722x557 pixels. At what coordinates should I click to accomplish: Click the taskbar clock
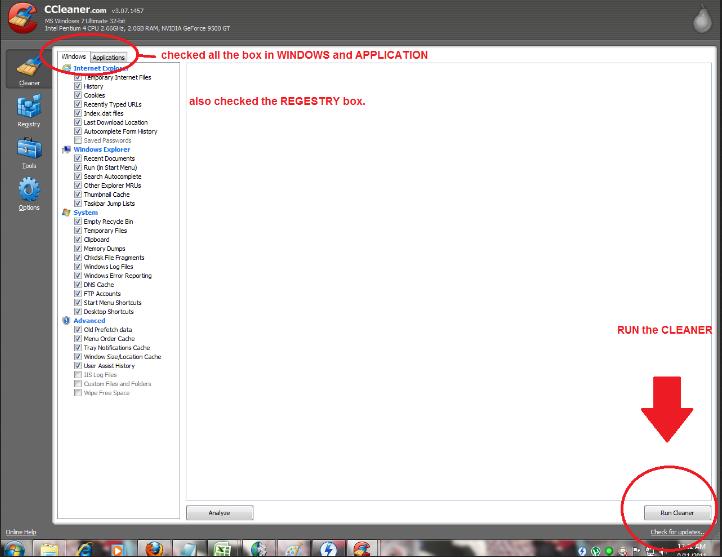coord(692,550)
